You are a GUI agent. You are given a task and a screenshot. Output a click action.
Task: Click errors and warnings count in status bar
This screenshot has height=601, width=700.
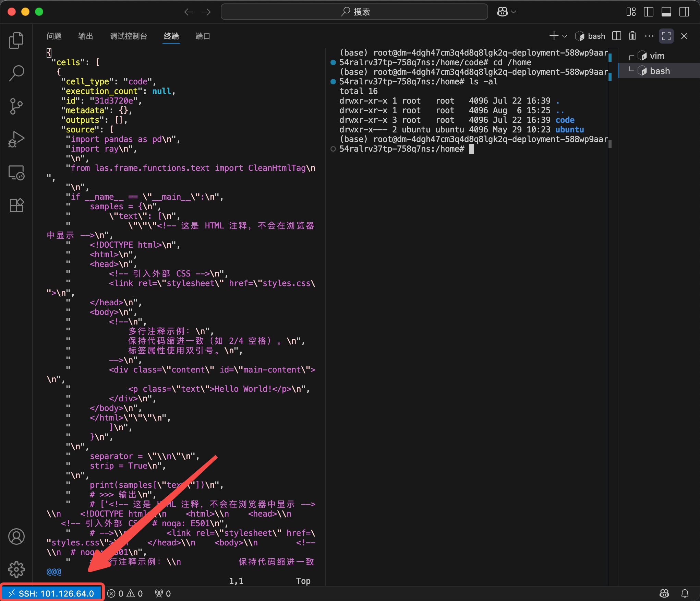coord(125,593)
